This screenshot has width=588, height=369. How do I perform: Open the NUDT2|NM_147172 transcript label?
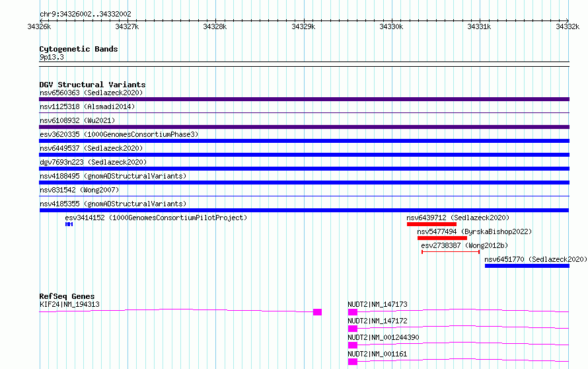pyautogui.click(x=377, y=321)
